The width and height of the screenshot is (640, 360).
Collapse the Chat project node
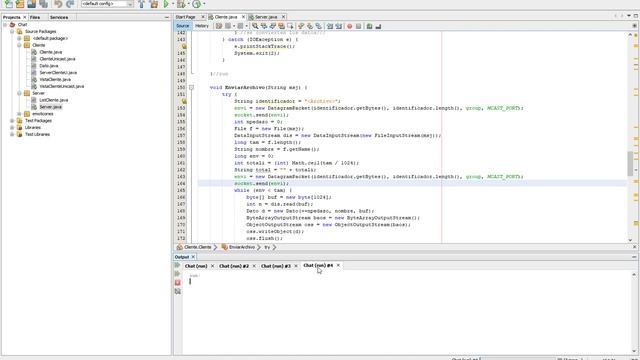pos(5,24)
